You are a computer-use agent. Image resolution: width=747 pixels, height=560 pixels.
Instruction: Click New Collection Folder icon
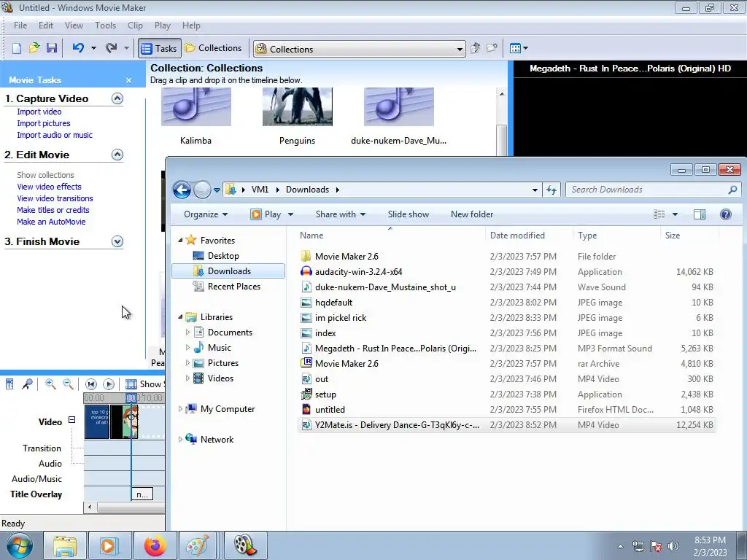coord(492,48)
